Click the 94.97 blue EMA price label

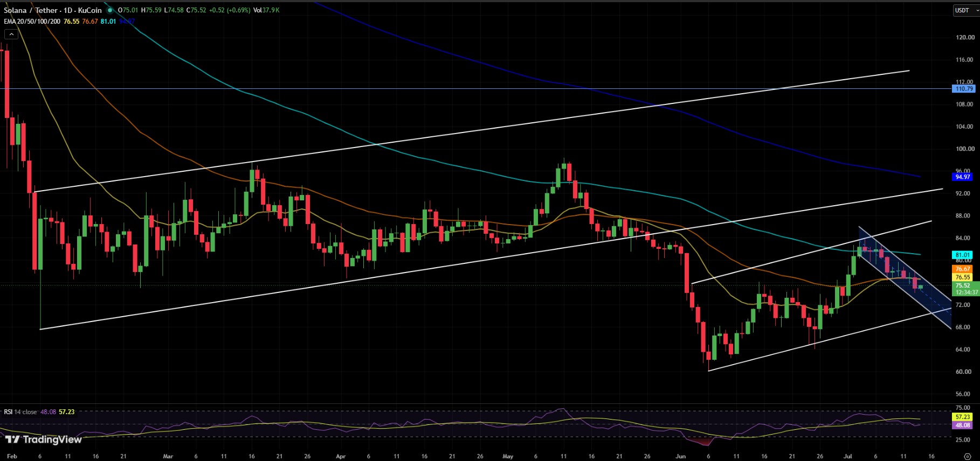(x=963, y=177)
